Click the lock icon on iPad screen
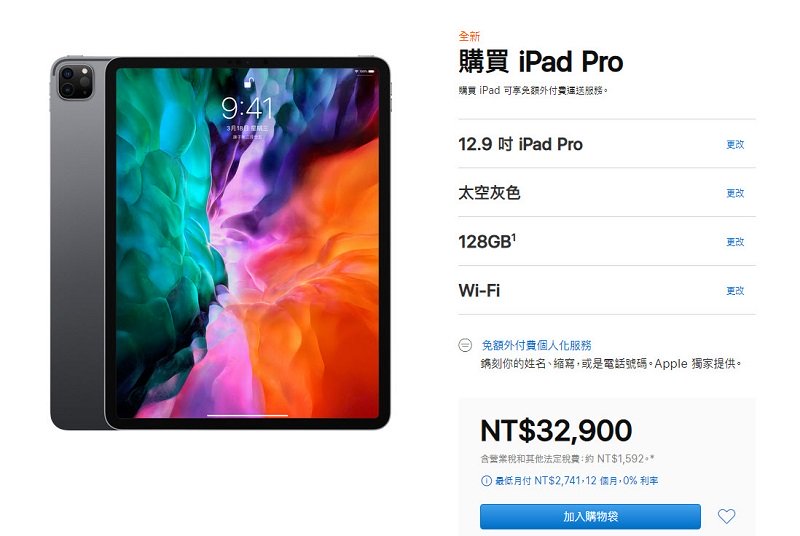 [248, 82]
